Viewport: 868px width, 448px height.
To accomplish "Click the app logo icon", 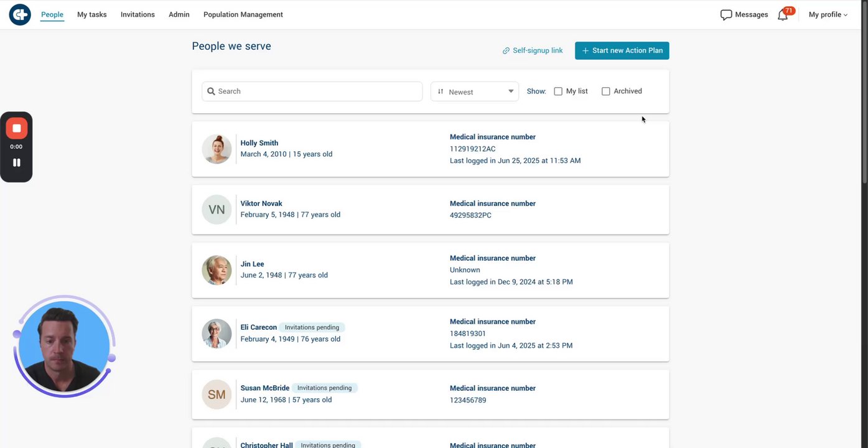I will click(x=20, y=14).
